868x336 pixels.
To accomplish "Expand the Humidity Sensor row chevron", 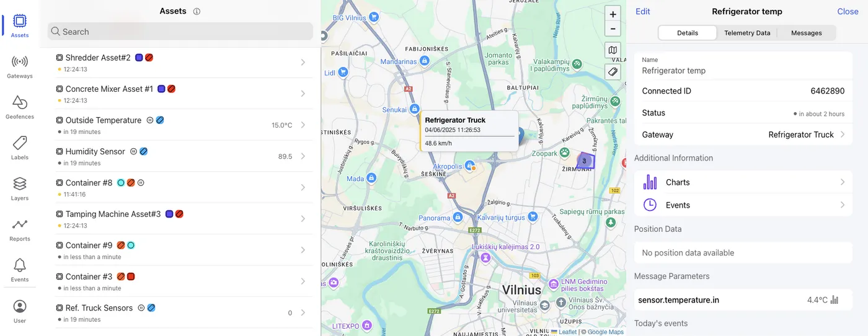I will pyautogui.click(x=303, y=156).
